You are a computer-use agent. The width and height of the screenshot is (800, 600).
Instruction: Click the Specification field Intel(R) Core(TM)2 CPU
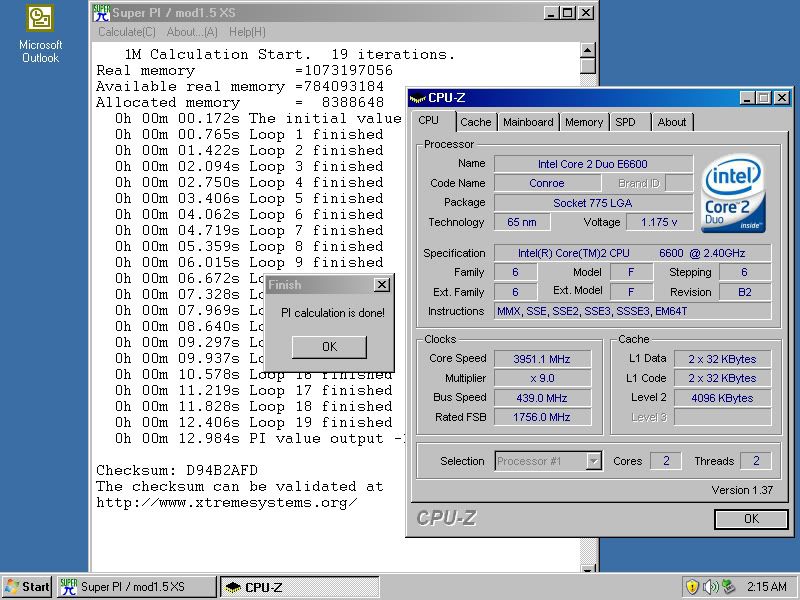(632, 253)
